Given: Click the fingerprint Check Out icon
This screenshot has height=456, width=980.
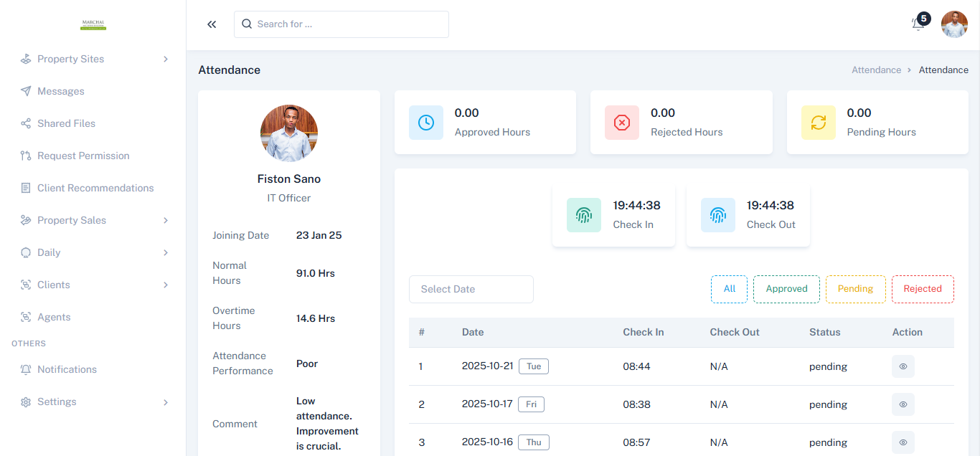Looking at the screenshot, I should coord(718,214).
